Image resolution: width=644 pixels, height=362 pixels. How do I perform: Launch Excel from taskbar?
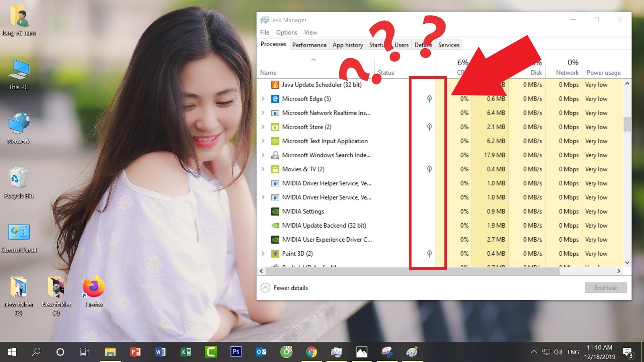pyautogui.click(x=186, y=352)
